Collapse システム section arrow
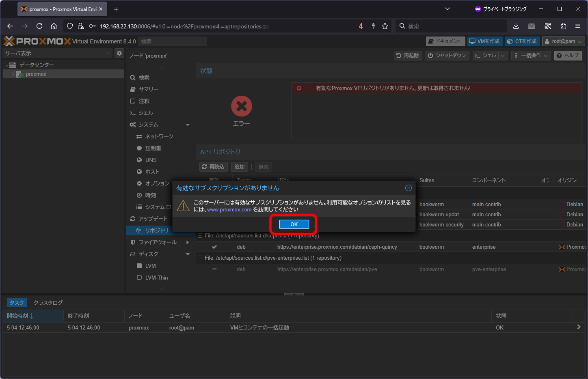This screenshot has width=588, height=379. point(188,125)
